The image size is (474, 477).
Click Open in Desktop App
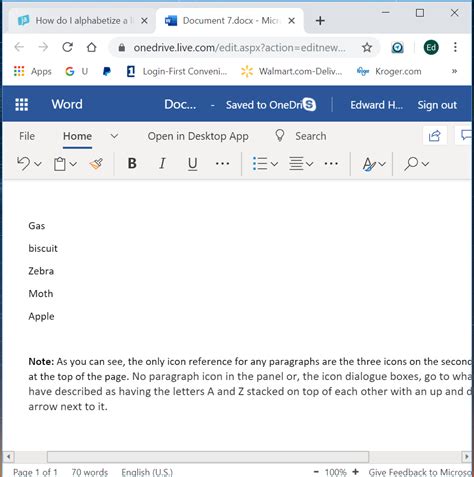(x=198, y=136)
